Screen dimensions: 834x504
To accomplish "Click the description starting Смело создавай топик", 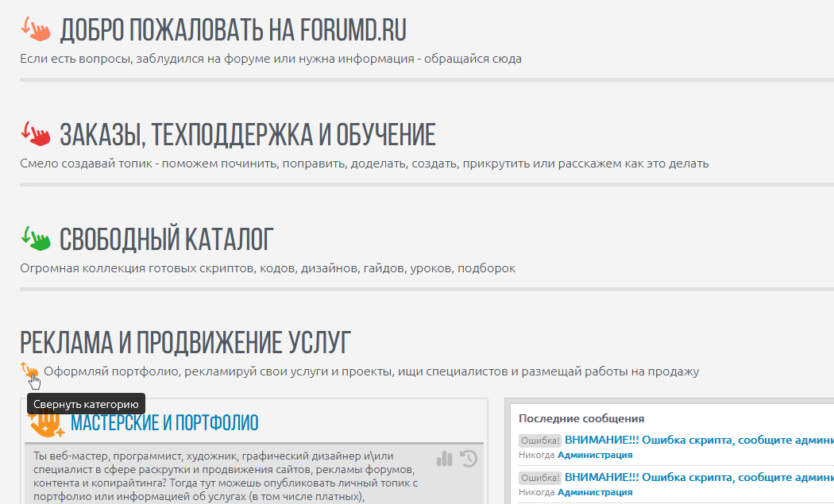I will [x=365, y=164].
